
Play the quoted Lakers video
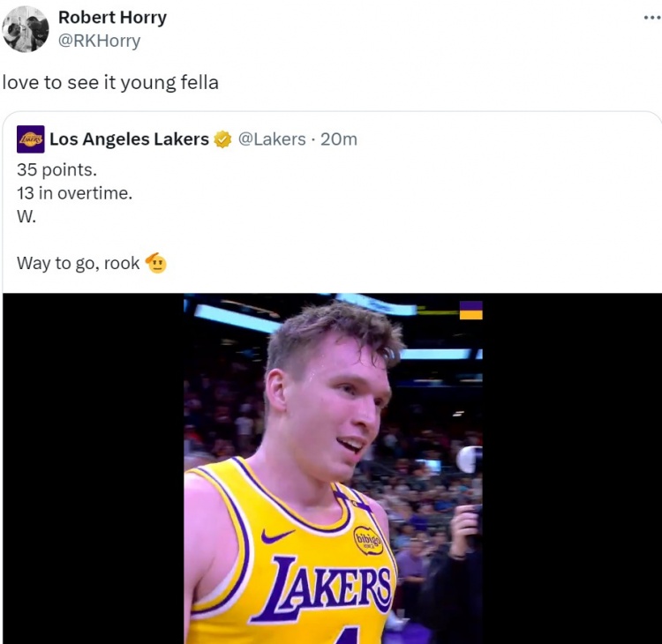point(333,468)
